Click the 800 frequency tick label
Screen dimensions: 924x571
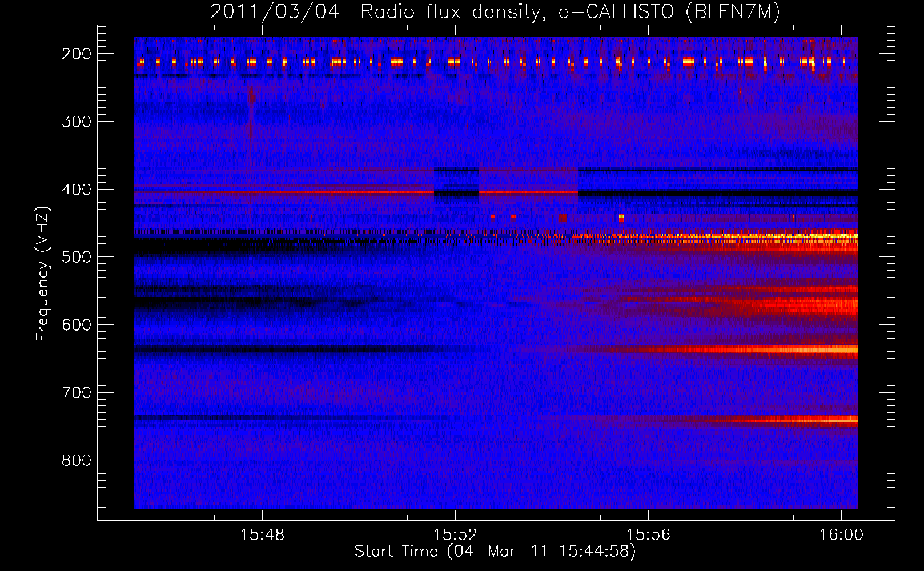[x=77, y=460]
